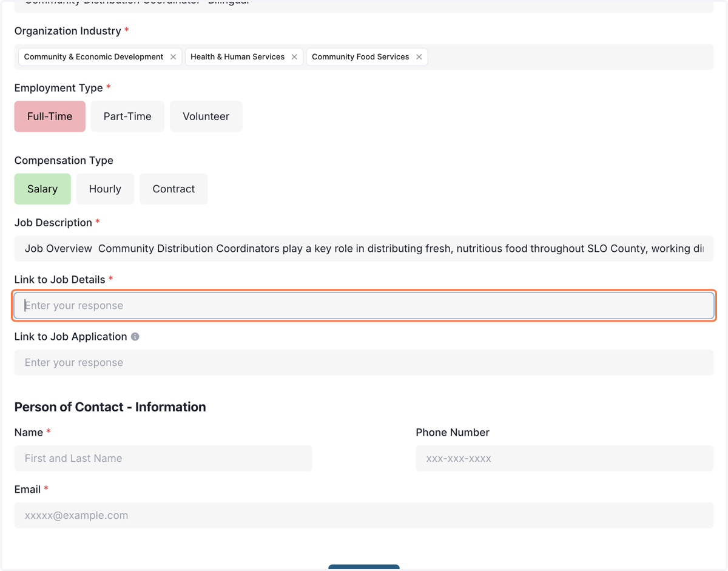Choose Hourly compensation type

click(105, 189)
